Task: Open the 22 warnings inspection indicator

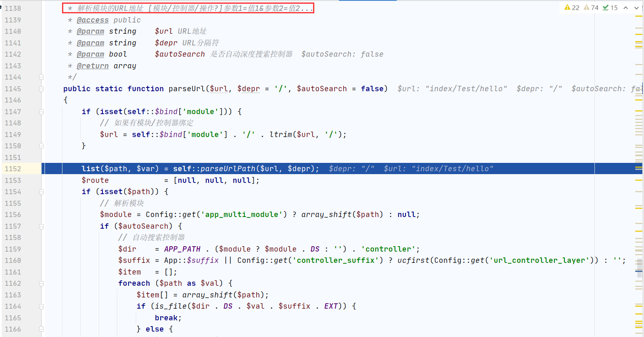Action: click(572, 7)
